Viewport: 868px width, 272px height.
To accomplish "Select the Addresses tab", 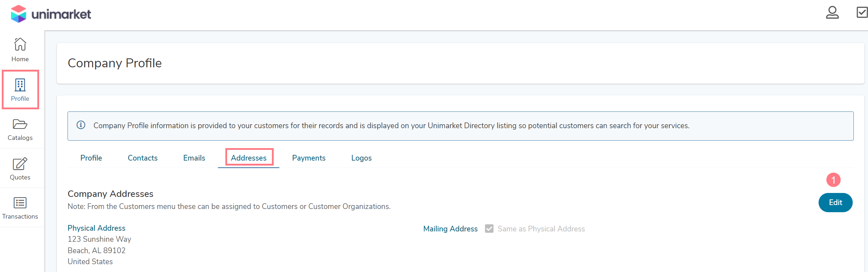I will tap(249, 158).
